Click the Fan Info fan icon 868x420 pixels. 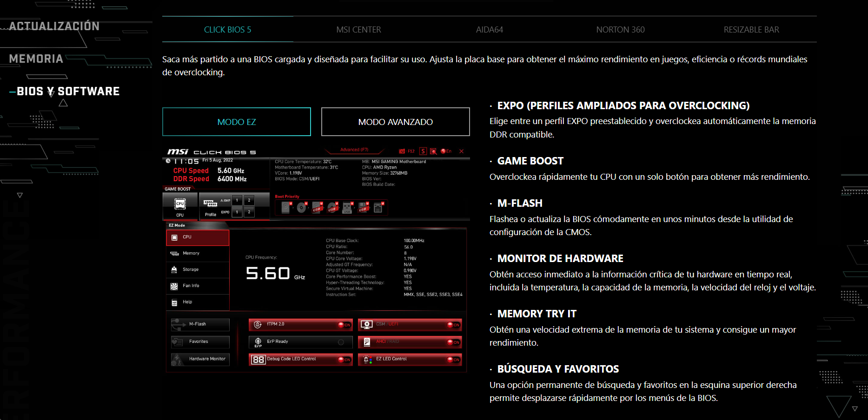(174, 286)
